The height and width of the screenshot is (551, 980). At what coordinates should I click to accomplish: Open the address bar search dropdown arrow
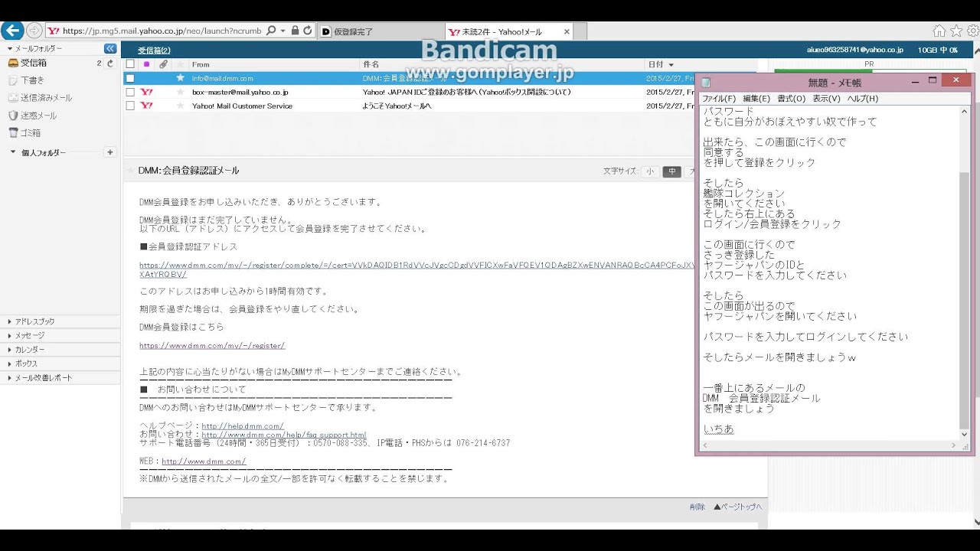point(283,31)
